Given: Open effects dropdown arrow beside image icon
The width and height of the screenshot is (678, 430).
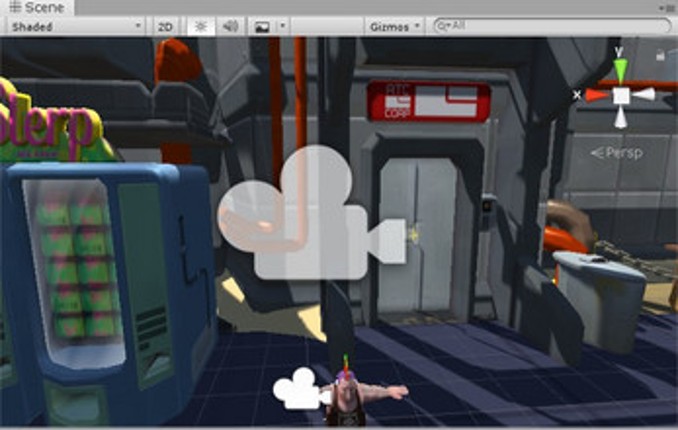Looking at the screenshot, I should [x=282, y=26].
